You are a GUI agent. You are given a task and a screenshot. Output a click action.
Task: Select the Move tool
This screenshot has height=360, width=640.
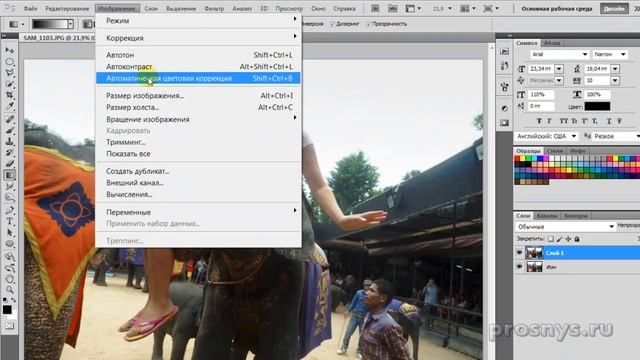(x=9, y=50)
